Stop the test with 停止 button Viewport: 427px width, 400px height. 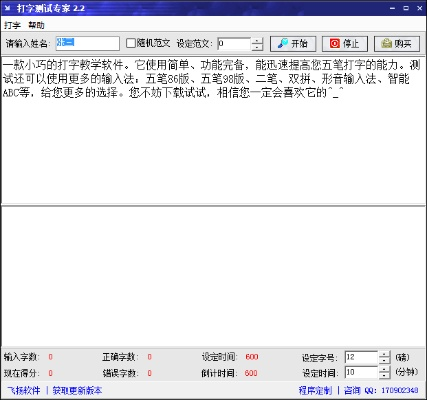345,44
